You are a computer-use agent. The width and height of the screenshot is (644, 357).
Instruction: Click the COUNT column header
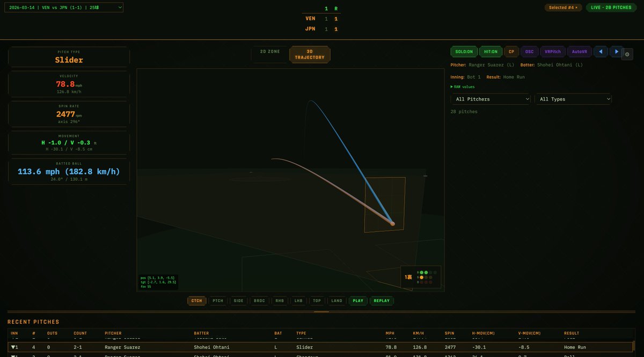80,333
